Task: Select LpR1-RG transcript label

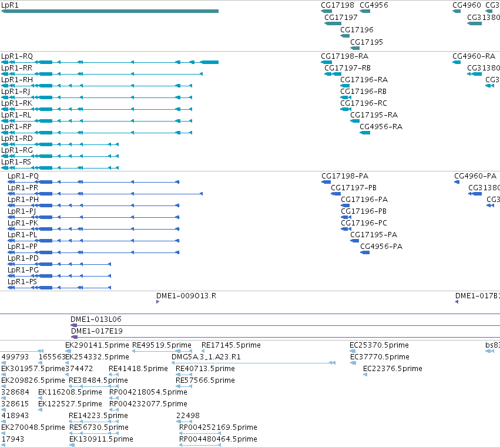Action: coord(17,150)
